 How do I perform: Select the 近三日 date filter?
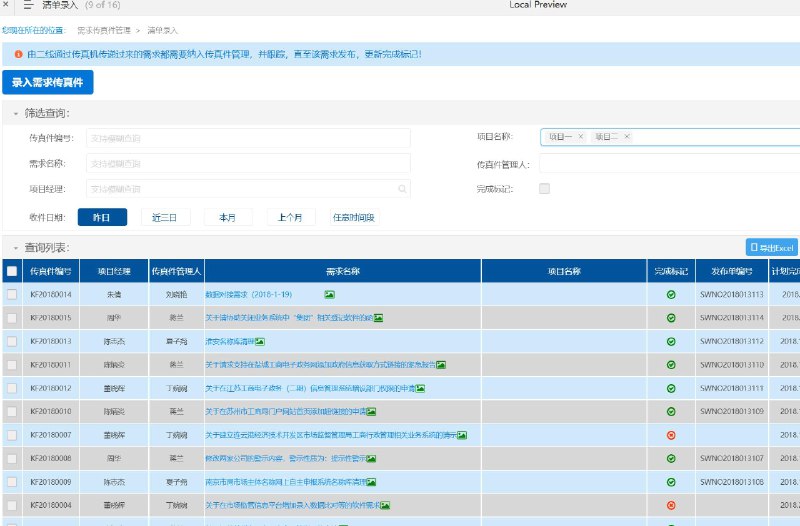coord(165,217)
